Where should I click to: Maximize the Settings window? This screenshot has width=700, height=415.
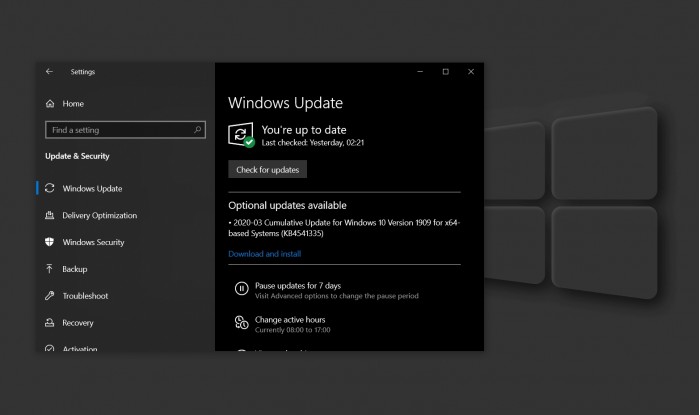(445, 72)
